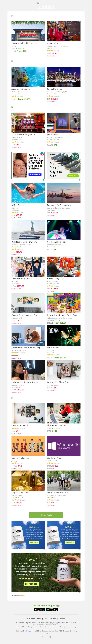Image resolution: width=92 pixels, height=644 pixels.
Task: Open the Groupon Merchant footer link
Action: pyautogui.click(x=34, y=619)
